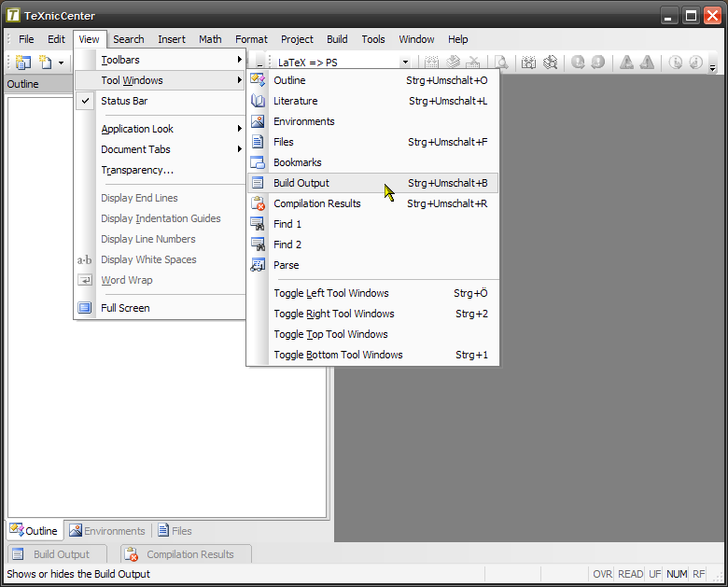Open the Window menu
The image size is (728, 587).
pyautogui.click(x=416, y=39)
